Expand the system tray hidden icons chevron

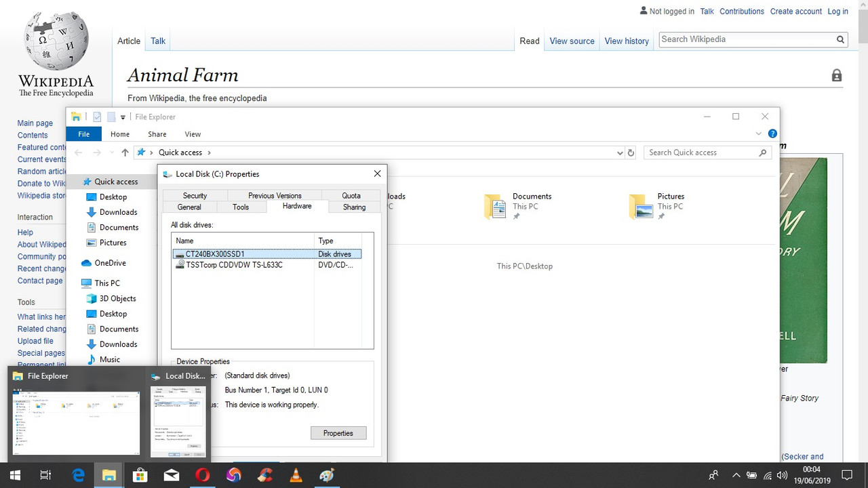(735, 475)
